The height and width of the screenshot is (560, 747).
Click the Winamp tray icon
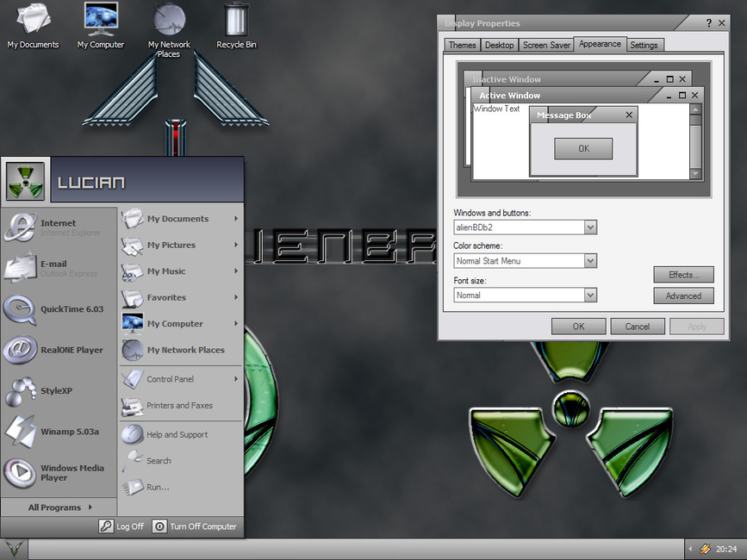pos(705,549)
